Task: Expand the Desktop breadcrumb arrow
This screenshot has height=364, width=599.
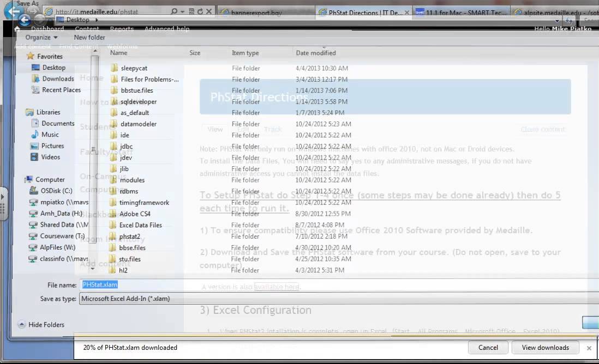Action: 97,20
